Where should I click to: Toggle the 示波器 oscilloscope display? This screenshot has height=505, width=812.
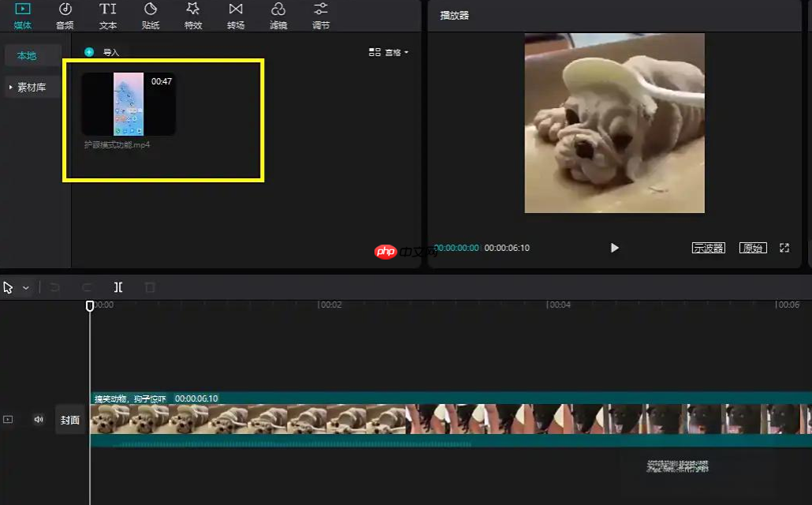[x=709, y=247]
